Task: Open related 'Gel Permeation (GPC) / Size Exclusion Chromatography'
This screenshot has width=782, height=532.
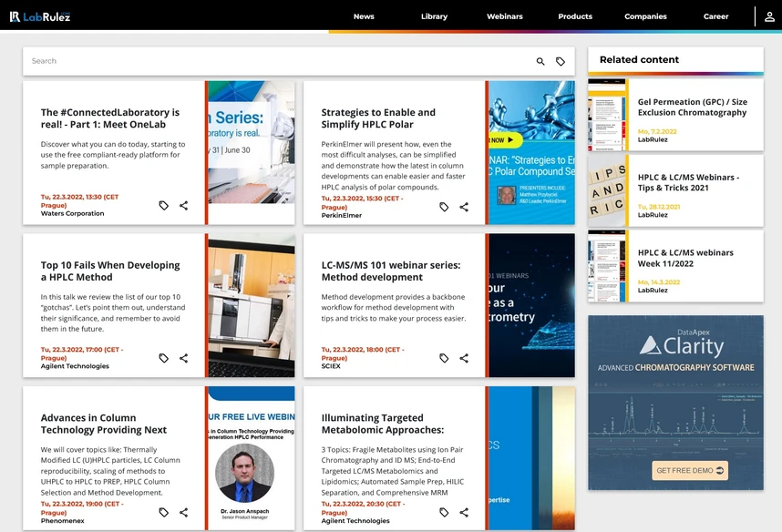Action: pyautogui.click(x=693, y=107)
